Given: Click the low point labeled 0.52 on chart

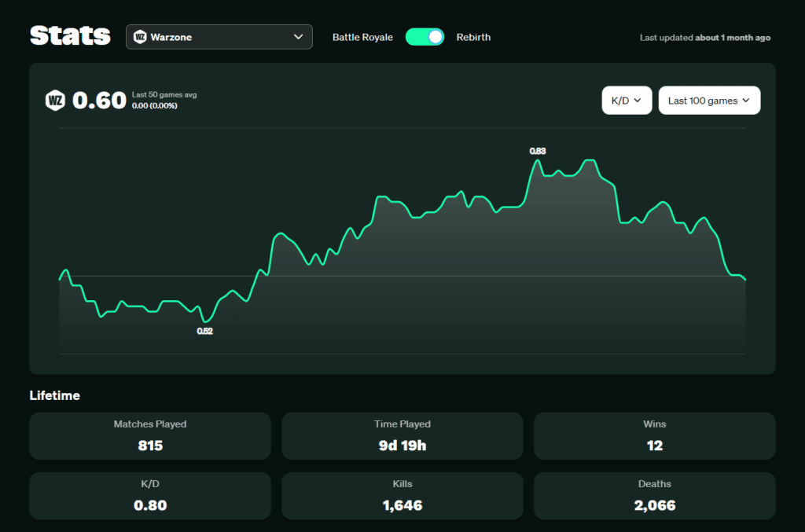Looking at the screenshot, I should [206, 321].
